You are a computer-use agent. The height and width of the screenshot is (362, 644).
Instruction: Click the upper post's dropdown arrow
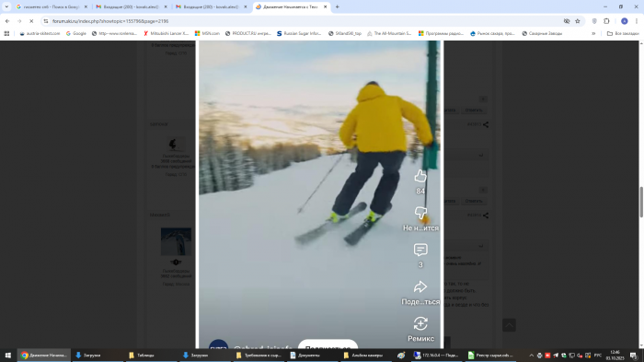(x=480, y=156)
